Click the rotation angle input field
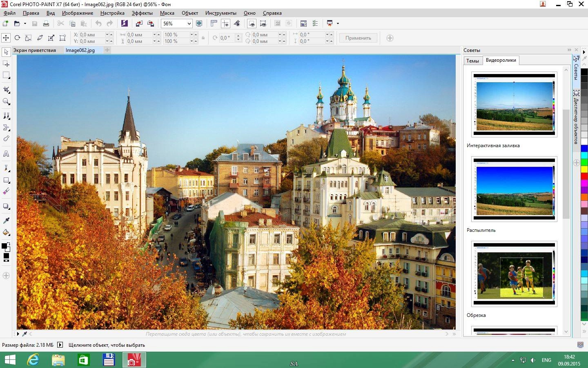 pyautogui.click(x=227, y=38)
